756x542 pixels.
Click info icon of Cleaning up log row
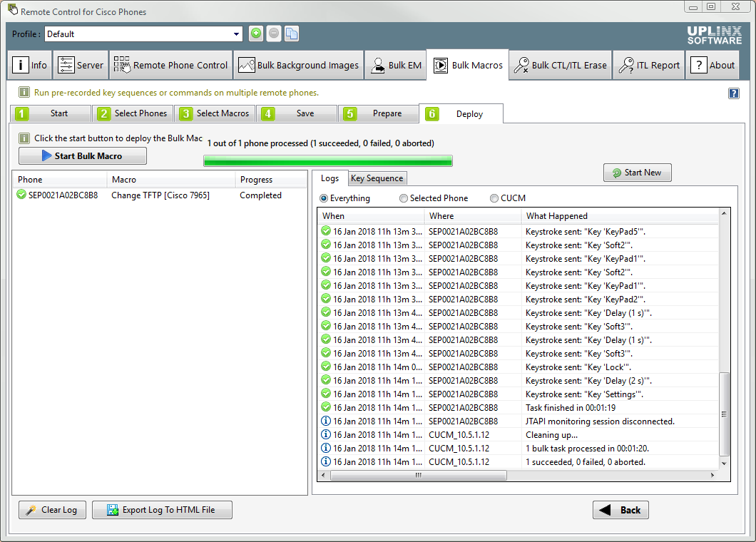[x=326, y=434]
